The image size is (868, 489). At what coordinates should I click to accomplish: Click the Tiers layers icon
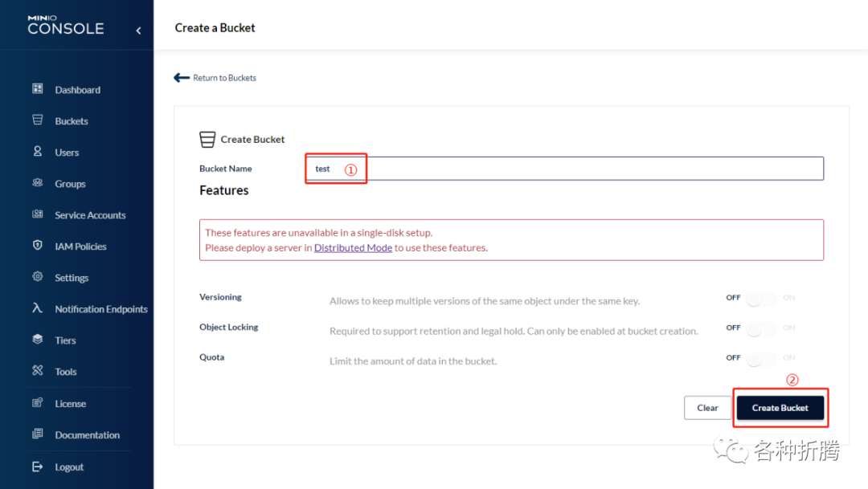[37, 340]
